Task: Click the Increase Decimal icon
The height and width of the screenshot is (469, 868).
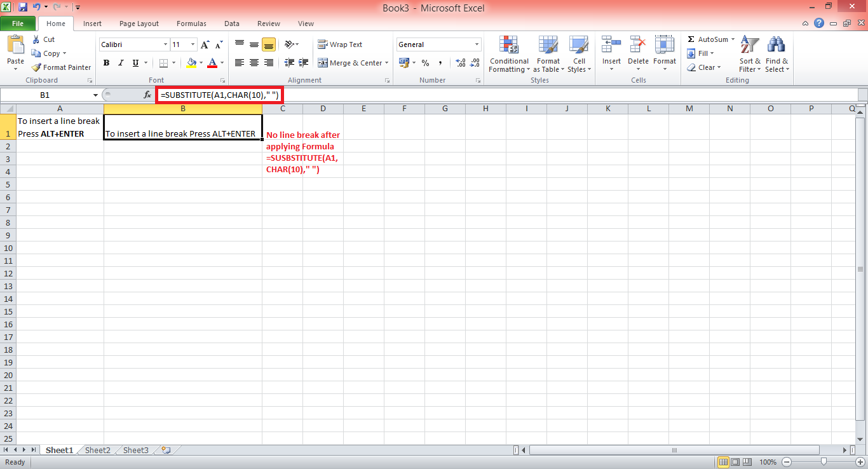Action: tap(460, 63)
